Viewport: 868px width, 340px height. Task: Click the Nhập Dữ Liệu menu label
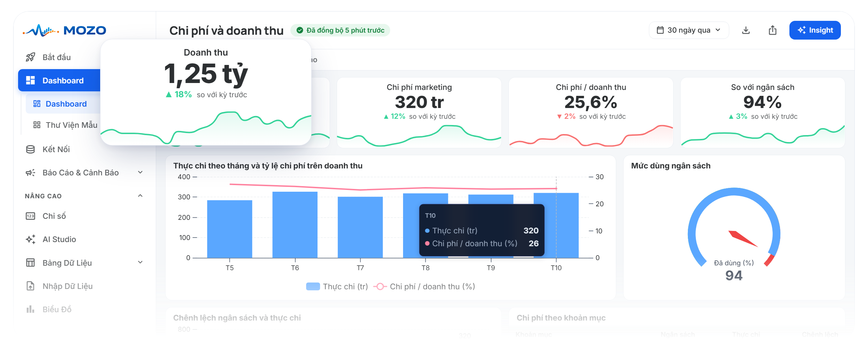(68, 286)
